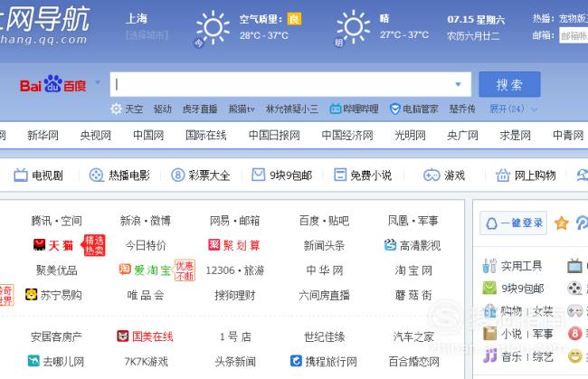
Task: Open 光明网 news site
Action: 410,136
